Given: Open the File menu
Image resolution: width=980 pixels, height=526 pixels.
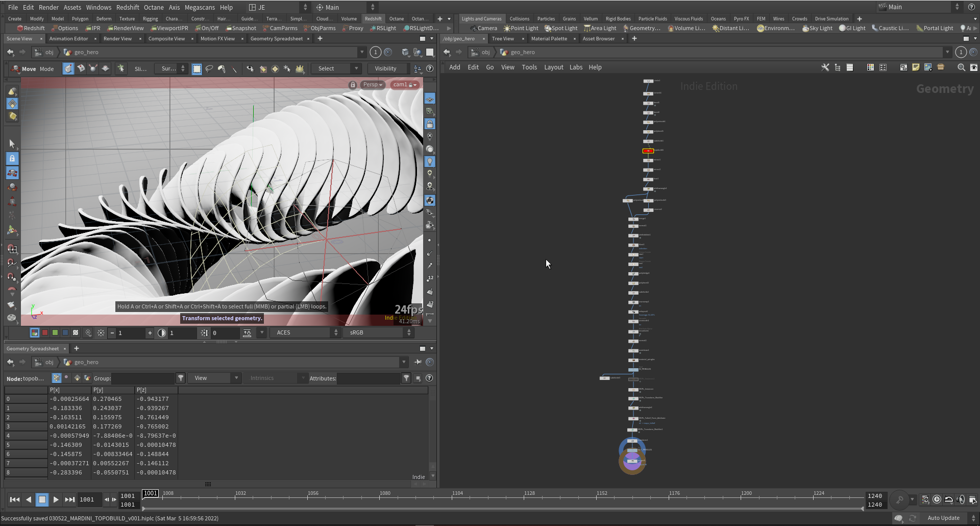Looking at the screenshot, I should [x=13, y=7].
